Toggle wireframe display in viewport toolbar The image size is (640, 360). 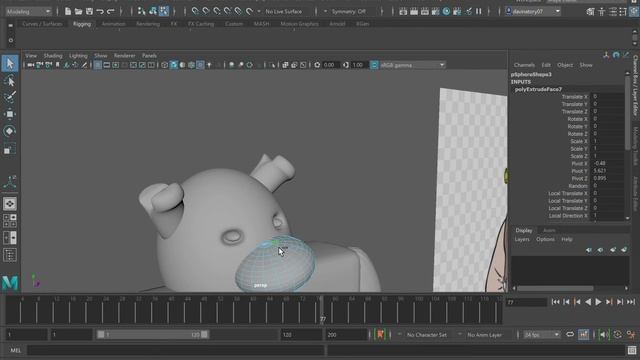click(164, 65)
